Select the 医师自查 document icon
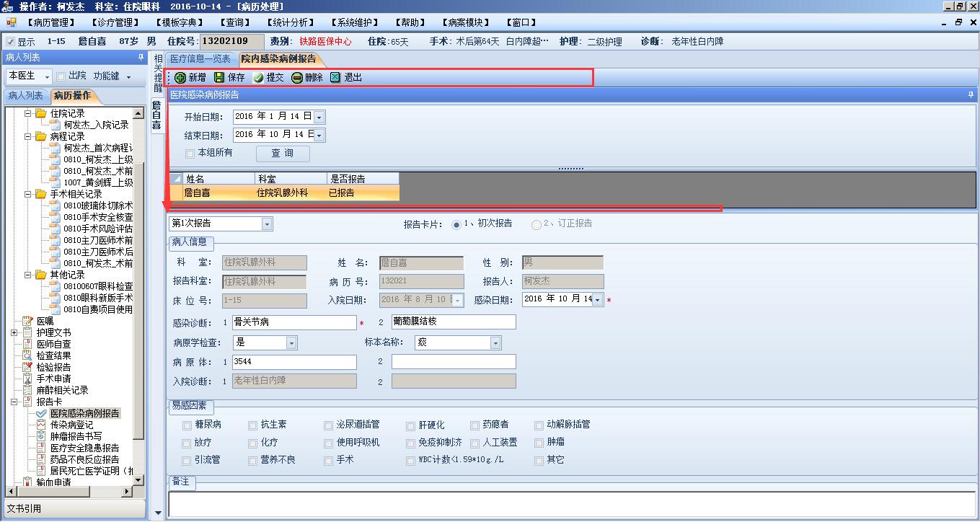This screenshot has height=522, width=980. point(28,344)
